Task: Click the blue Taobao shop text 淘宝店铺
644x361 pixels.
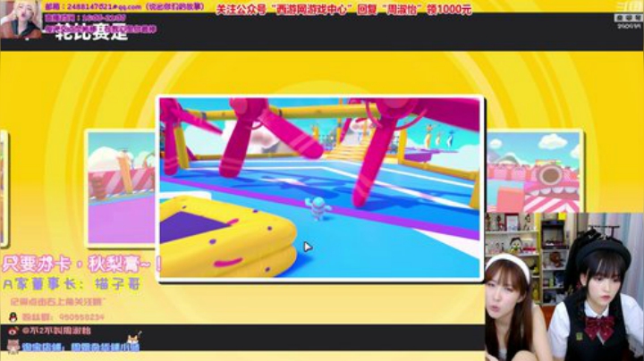Action: [80, 347]
